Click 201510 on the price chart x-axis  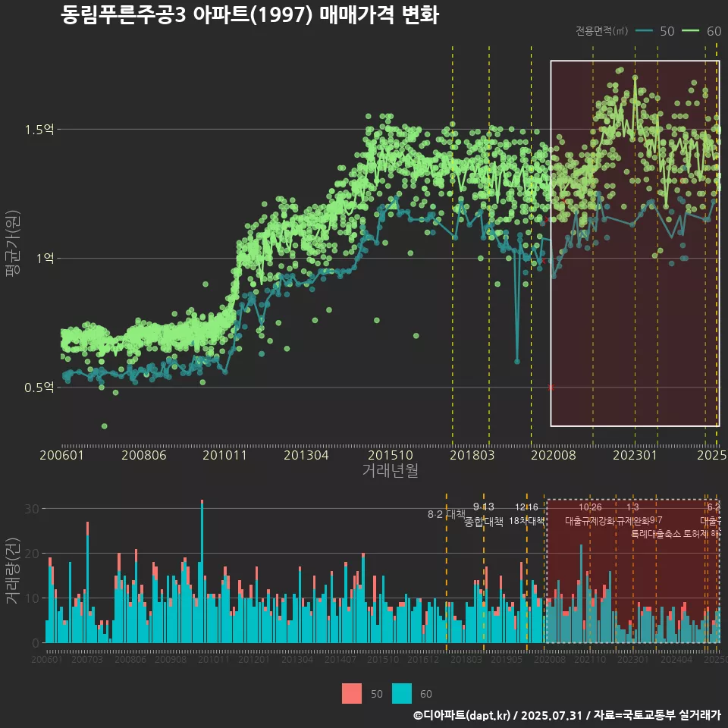(391, 455)
